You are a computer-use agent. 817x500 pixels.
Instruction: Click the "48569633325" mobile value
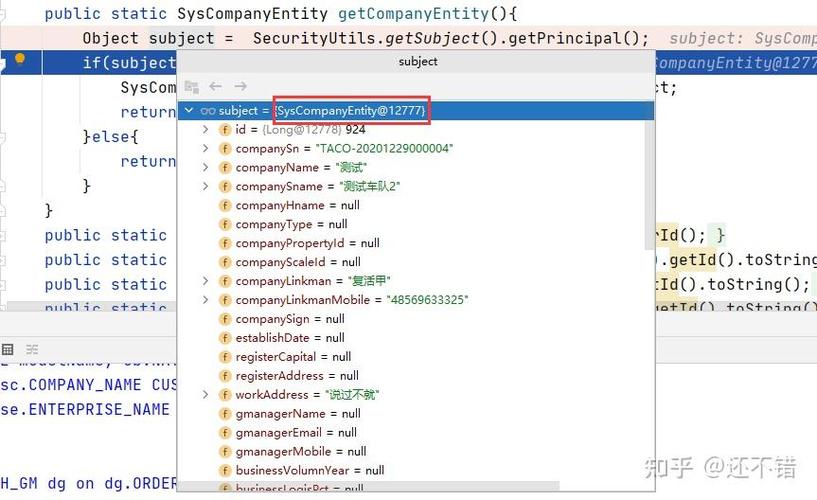pos(427,299)
